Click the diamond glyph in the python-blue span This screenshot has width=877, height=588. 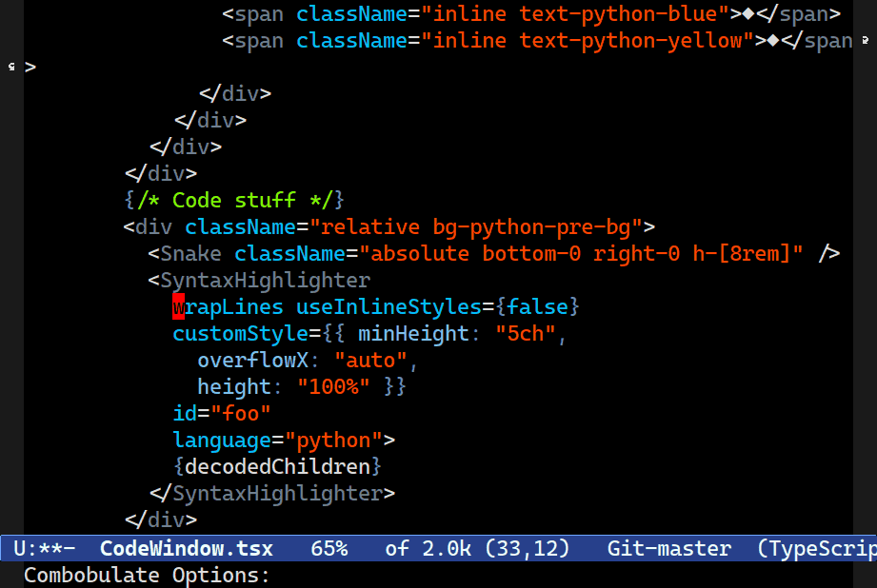(x=748, y=14)
